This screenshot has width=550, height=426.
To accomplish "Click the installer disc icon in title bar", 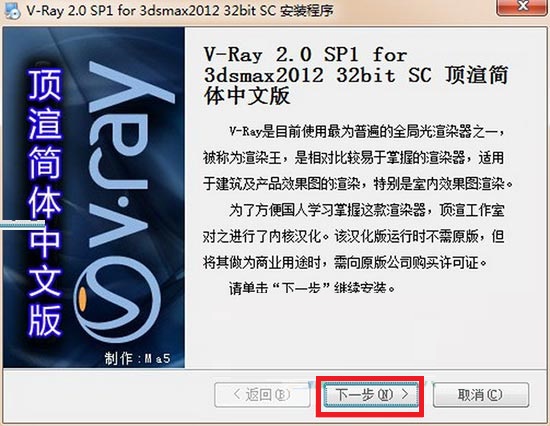I will point(13,10).
